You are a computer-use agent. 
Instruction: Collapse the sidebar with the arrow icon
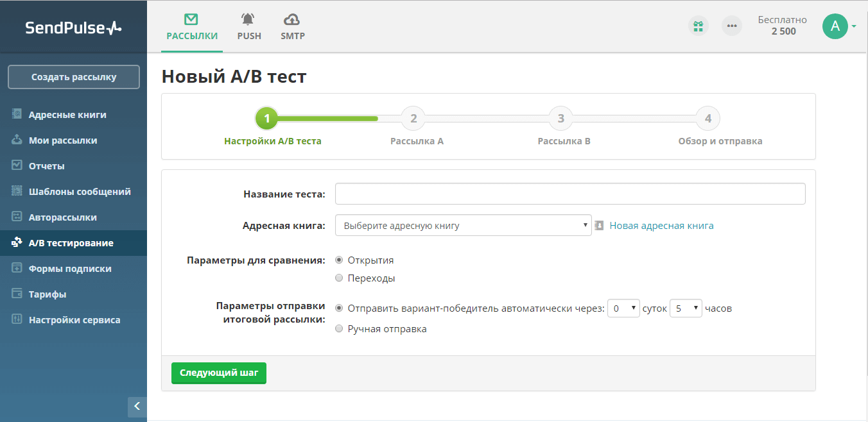[137, 407]
